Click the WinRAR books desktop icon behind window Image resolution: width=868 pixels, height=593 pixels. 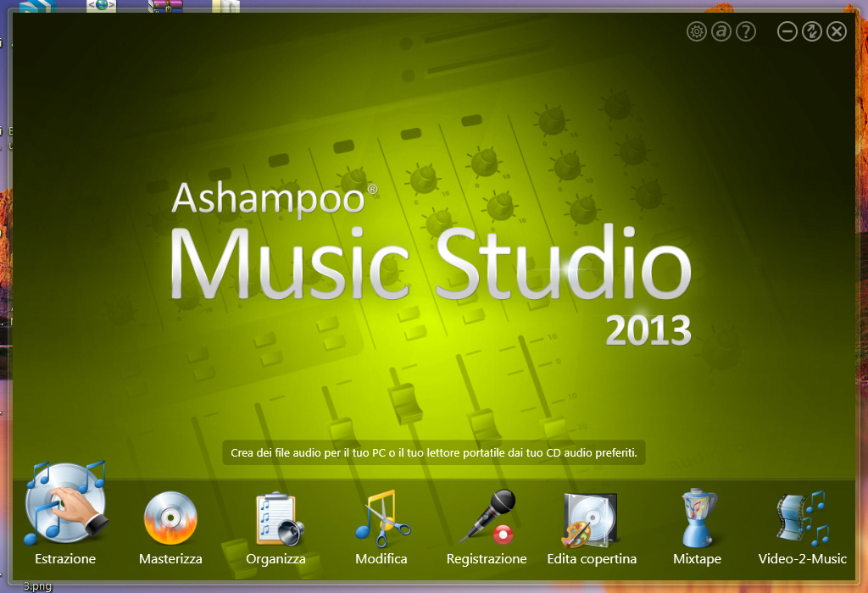pos(165,6)
